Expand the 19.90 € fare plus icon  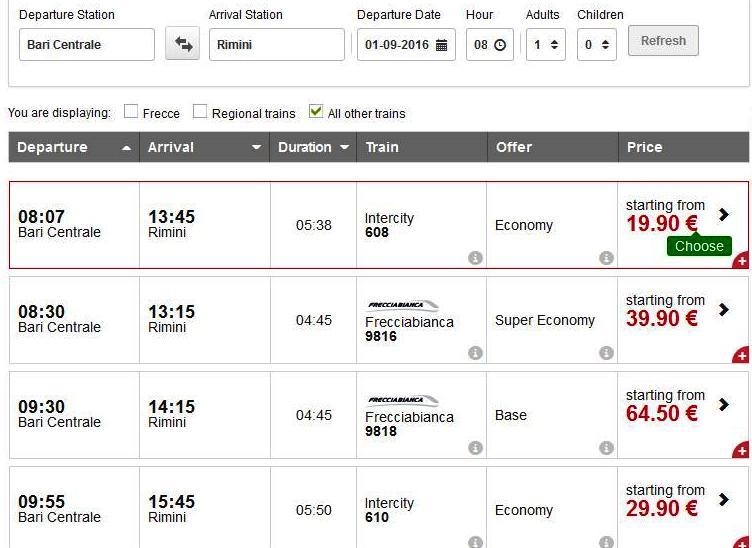point(741,261)
